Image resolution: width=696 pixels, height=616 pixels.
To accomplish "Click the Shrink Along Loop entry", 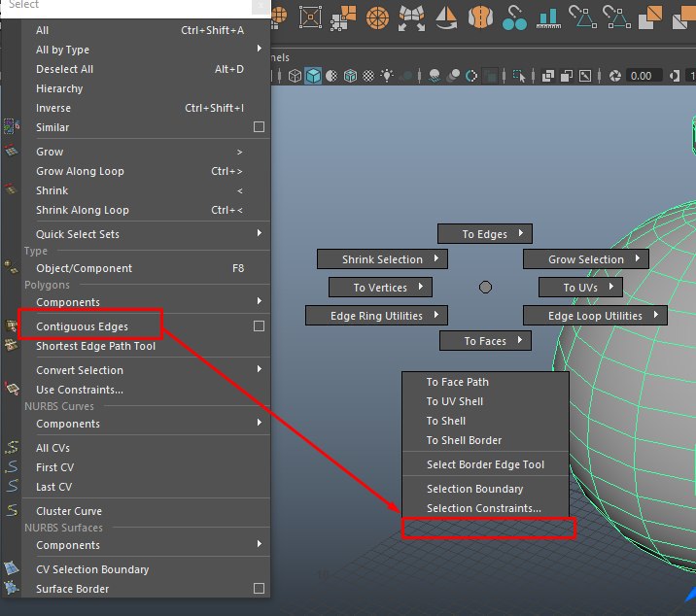I will pos(146,211).
